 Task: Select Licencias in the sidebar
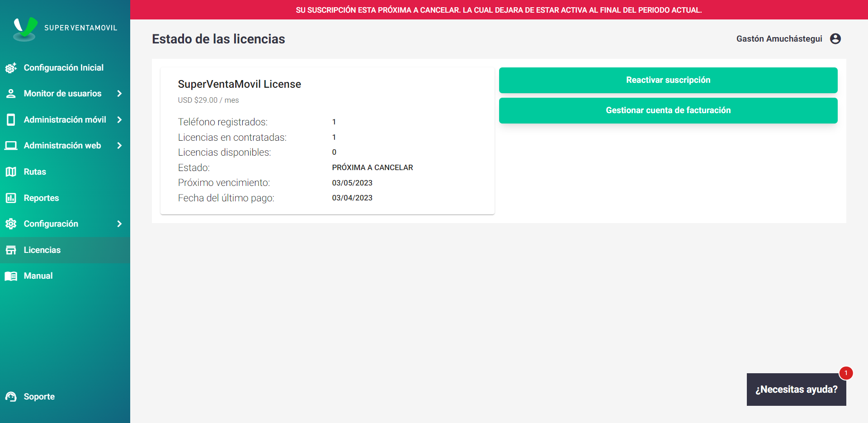click(65, 250)
